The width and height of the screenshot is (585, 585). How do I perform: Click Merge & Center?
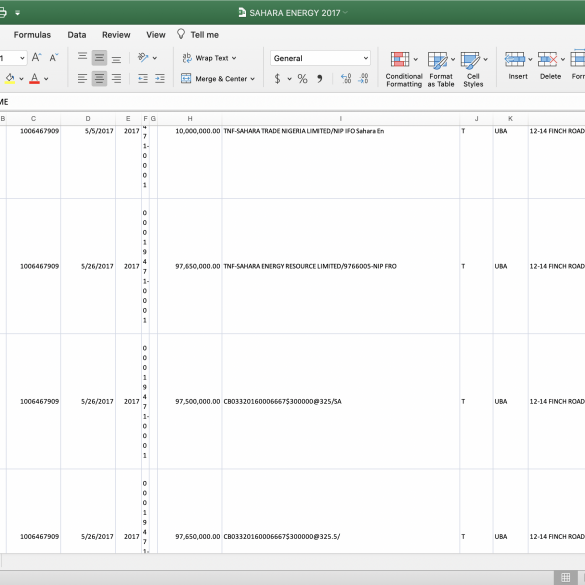[214, 79]
